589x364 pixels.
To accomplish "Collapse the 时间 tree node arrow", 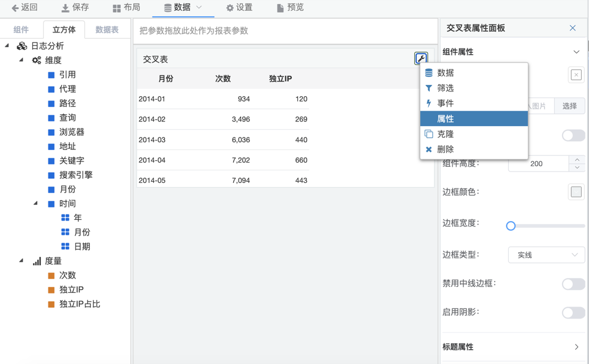I will coord(36,203).
